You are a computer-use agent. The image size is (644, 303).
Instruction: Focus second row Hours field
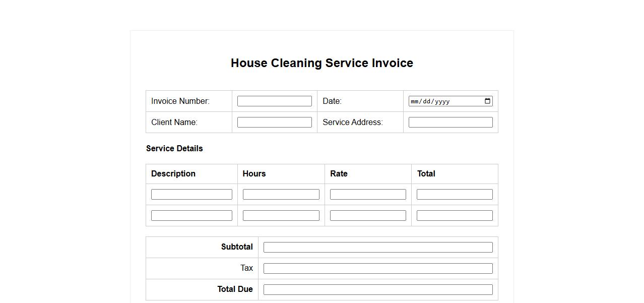point(281,216)
